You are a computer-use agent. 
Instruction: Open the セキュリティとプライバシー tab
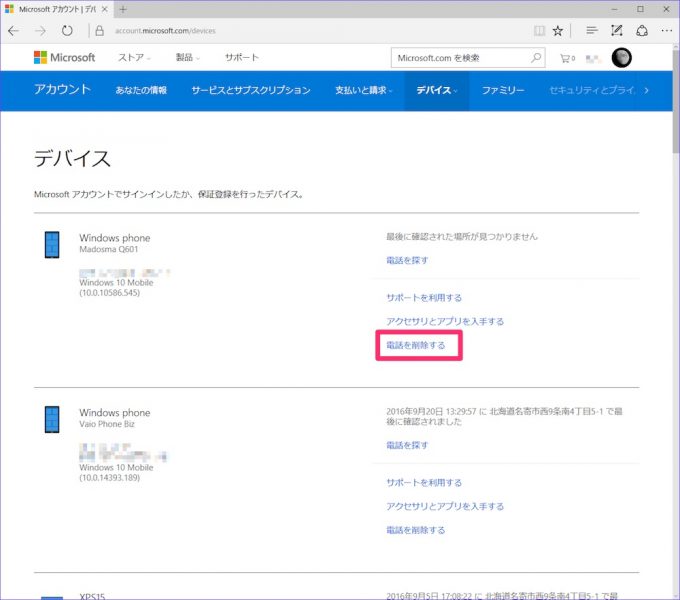point(592,90)
